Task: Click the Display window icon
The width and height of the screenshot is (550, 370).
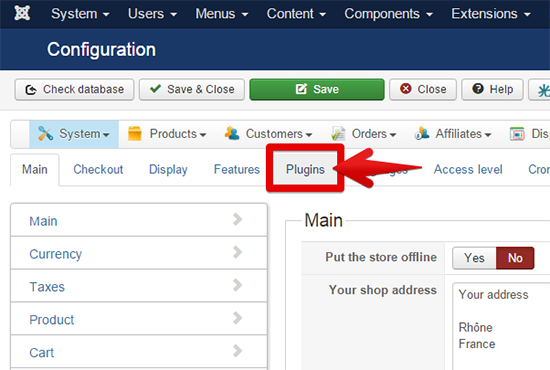Action: click(517, 134)
